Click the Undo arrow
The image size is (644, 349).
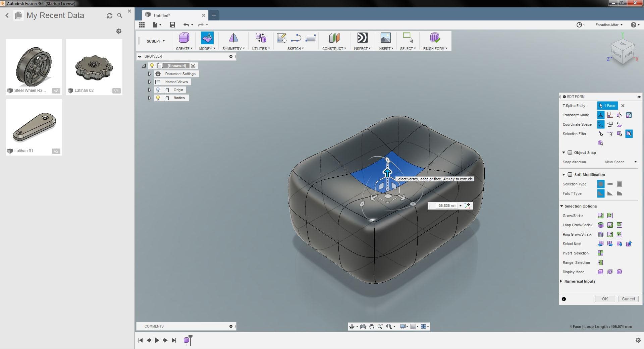point(186,24)
